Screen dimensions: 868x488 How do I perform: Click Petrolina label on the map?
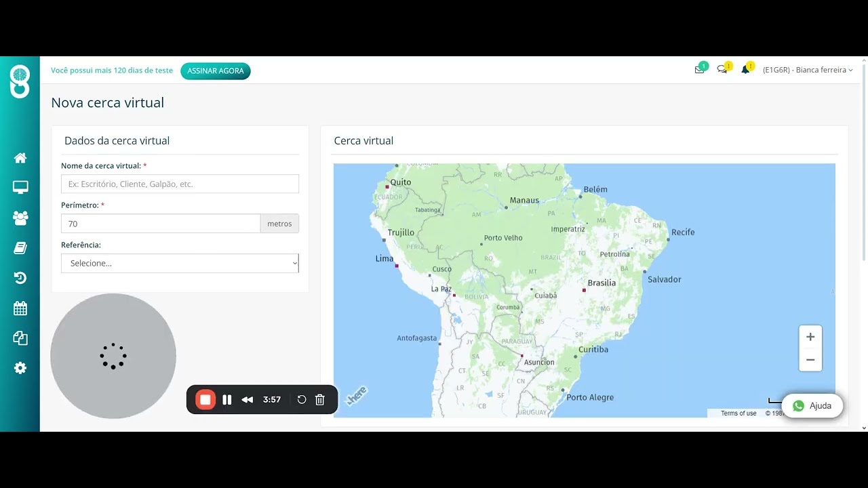615,255
